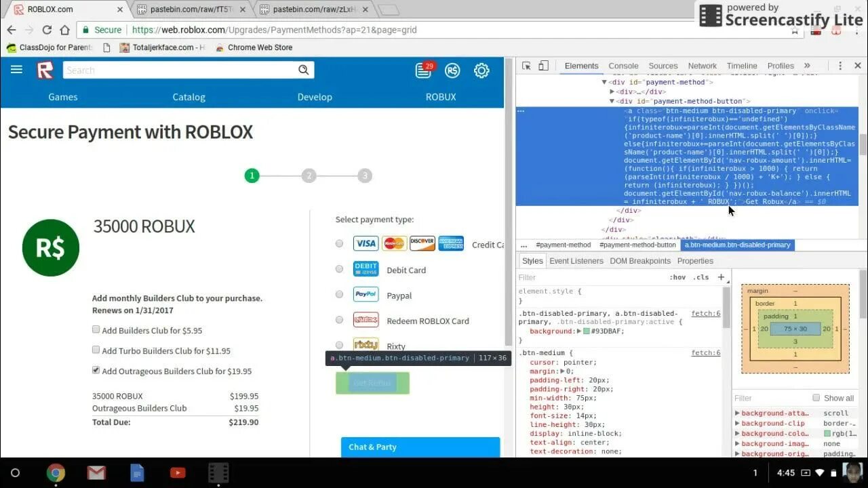The width and height of the screenshot is (868, 488).
Task: Click the Robux balance icon in the header
Action: 452,70
